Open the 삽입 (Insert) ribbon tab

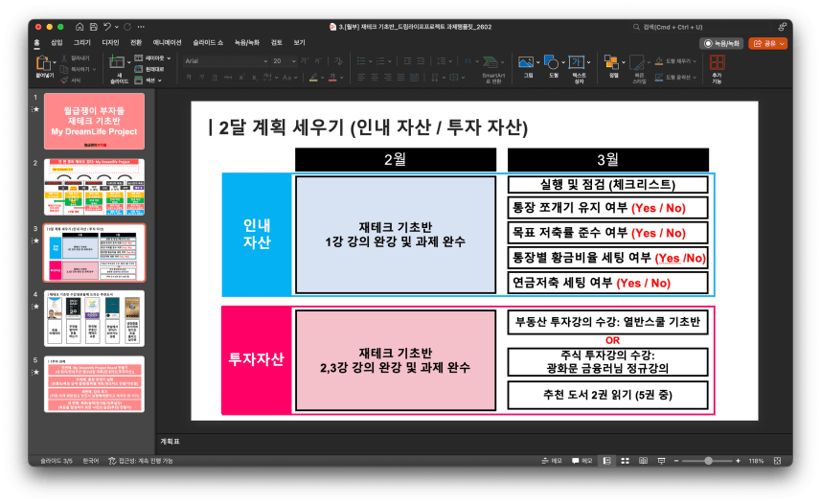[x=57, y=42]
